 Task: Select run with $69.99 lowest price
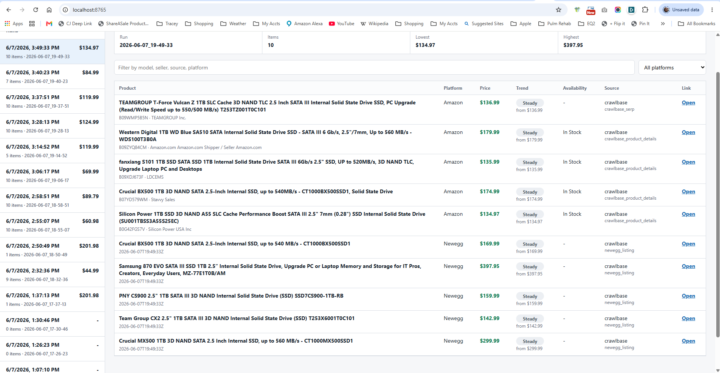tap(52, 175)
